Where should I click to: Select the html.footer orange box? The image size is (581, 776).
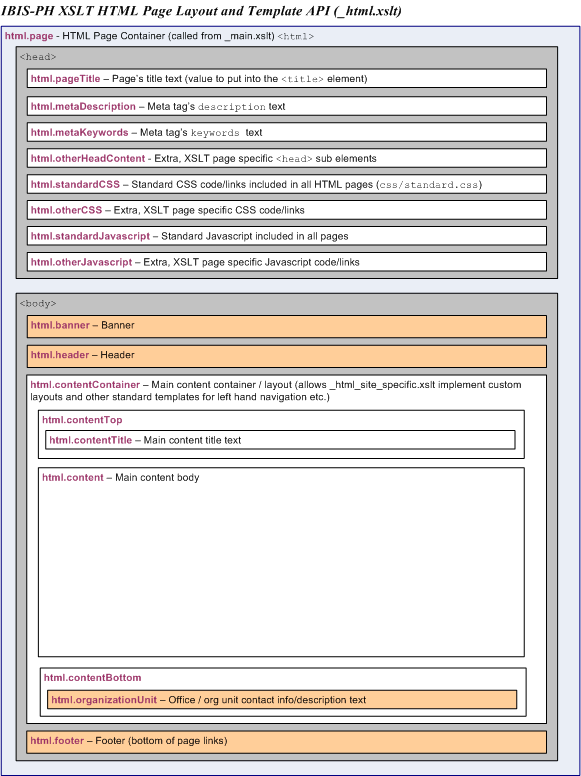287,742
